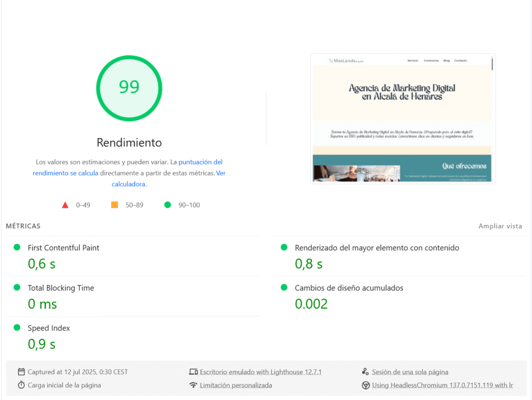Screen dimensions: 532x400
Task: Click the calendar icon next to the capture date
Action: click(x=21, y=371)
